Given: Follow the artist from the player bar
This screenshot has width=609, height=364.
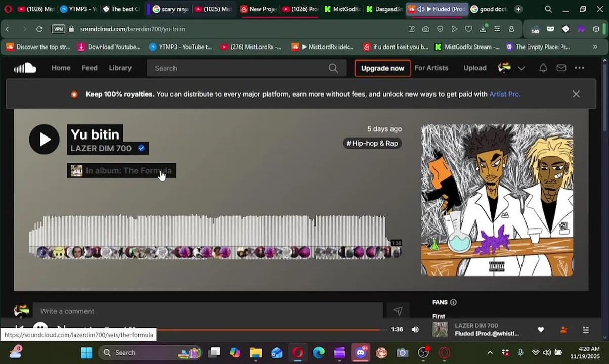Looking at the screenshot, I should [563, 330].
